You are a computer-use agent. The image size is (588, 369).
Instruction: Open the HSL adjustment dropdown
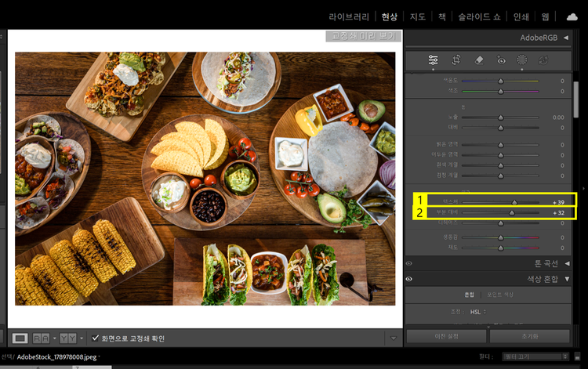tap(478, 312)
